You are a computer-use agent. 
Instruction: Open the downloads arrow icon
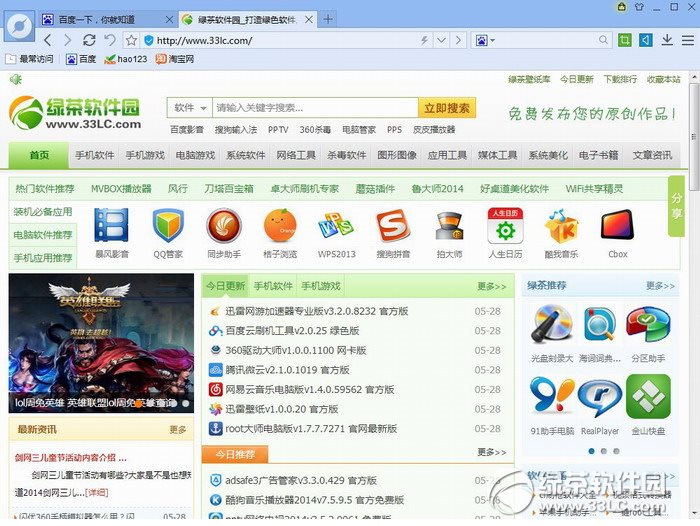(x=667, y=40)
